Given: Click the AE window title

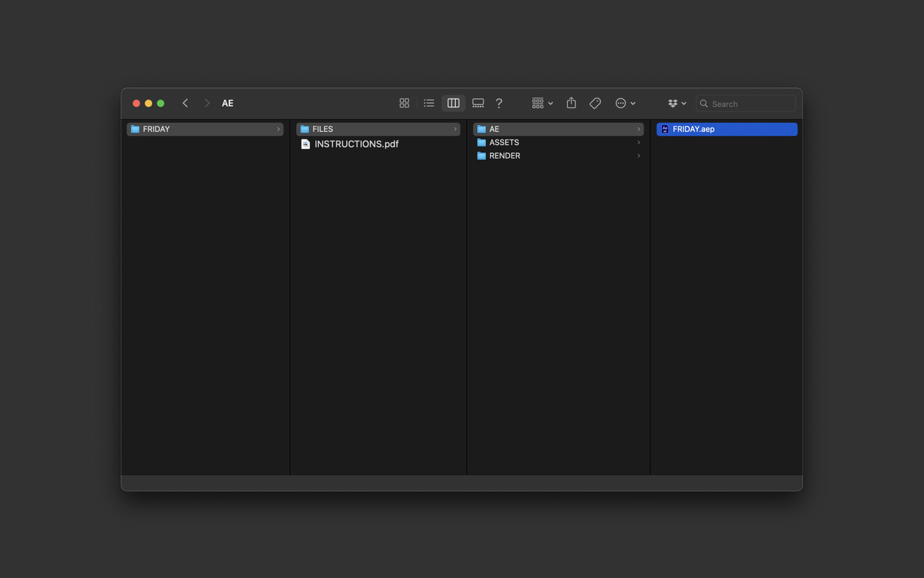Looking at the screenshot, I should [228, 103].
